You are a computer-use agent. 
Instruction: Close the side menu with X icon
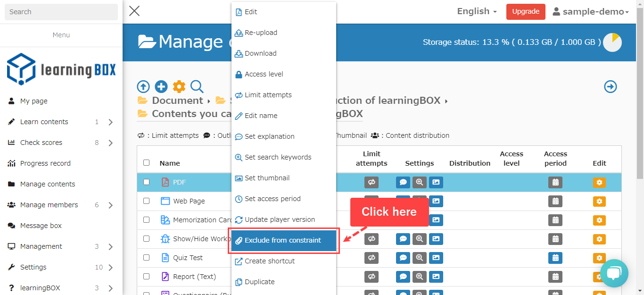coord(134,11)
